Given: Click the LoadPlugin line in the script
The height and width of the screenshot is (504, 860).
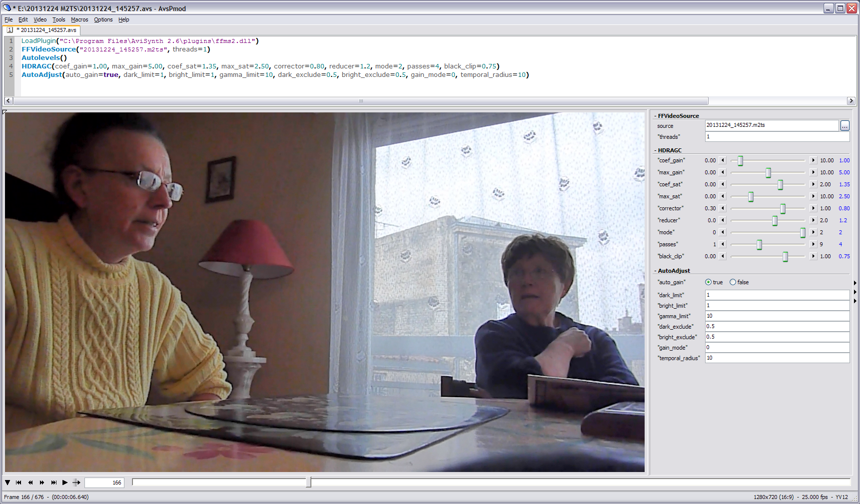Looking at the screenshot, I should click(140, 41).
